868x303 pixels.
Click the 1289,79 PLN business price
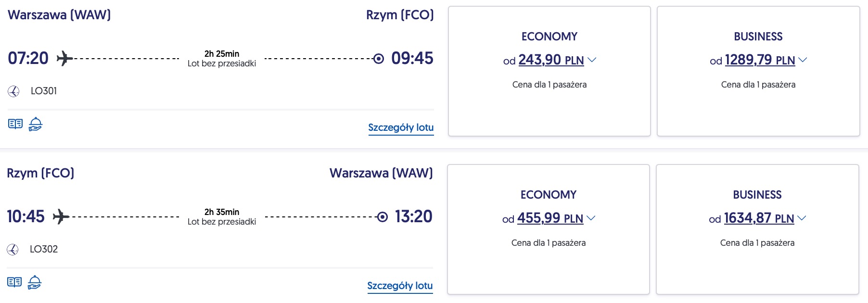click(760, 60)
